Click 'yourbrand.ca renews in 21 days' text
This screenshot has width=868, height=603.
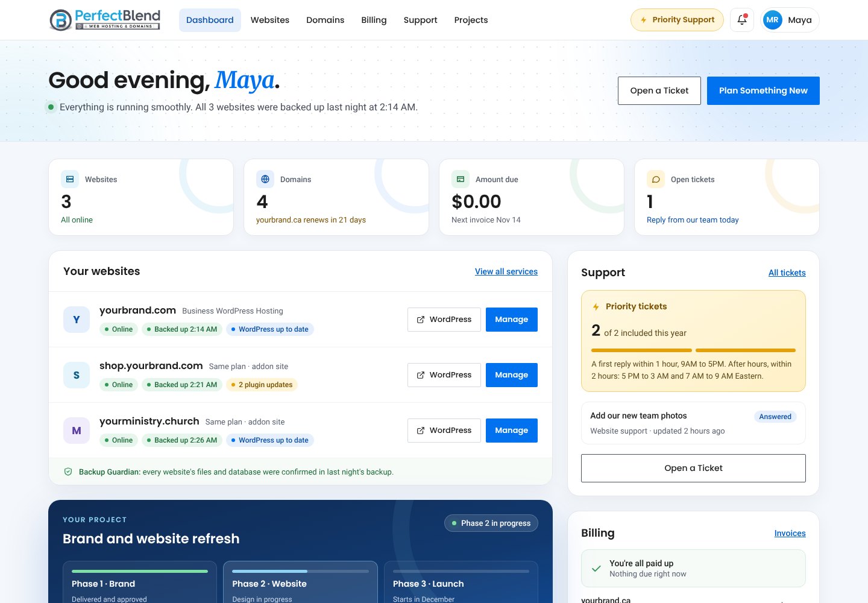(311, 220)
